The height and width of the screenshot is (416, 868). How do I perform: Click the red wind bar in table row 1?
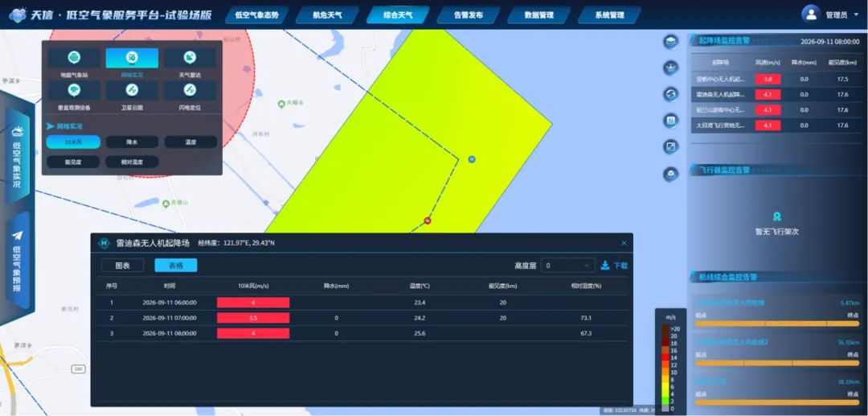point(253,303)
